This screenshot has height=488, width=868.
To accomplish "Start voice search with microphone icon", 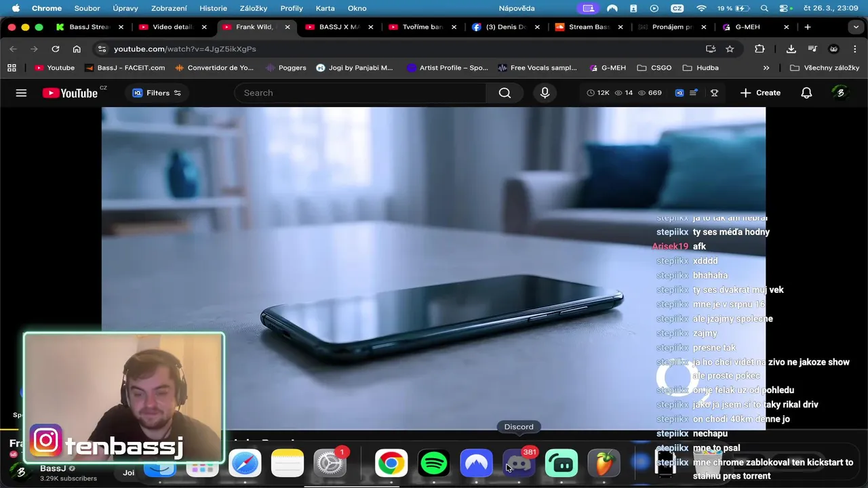I will 545,93.
